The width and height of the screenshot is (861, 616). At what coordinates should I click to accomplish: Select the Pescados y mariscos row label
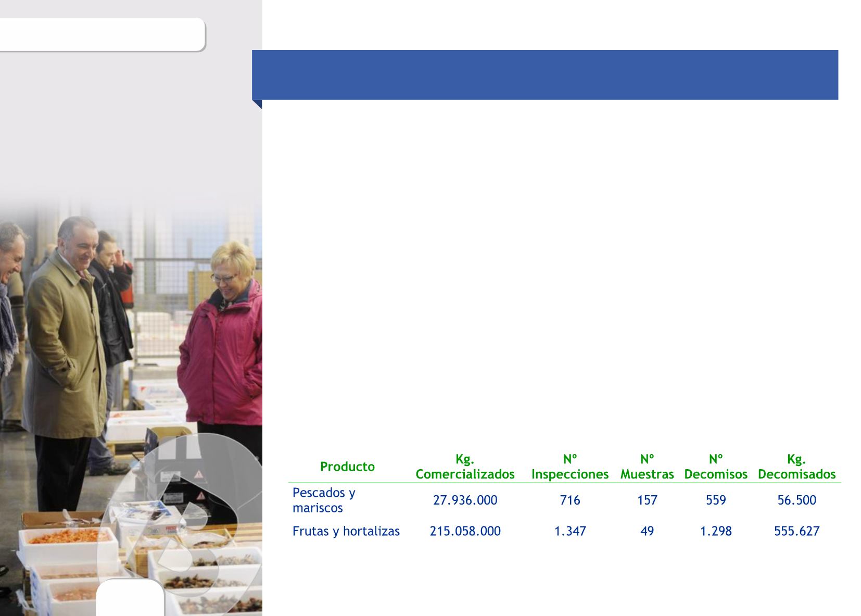pyautogui.click(x=324, y=500)
